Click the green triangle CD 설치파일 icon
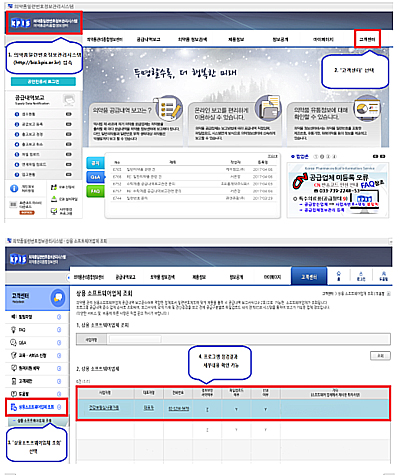This screenshot has width=400, height=475. pos(54,199)
